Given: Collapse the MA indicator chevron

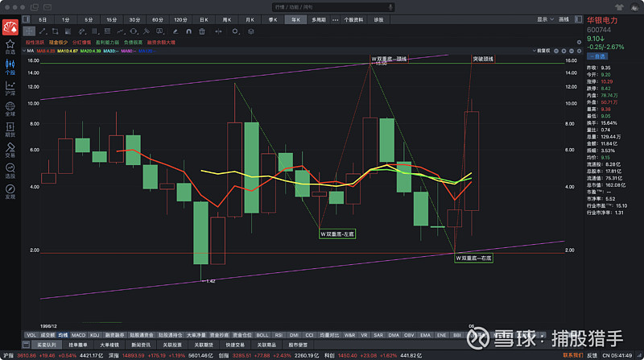Looking at the screenshot, I should [24, 51].
